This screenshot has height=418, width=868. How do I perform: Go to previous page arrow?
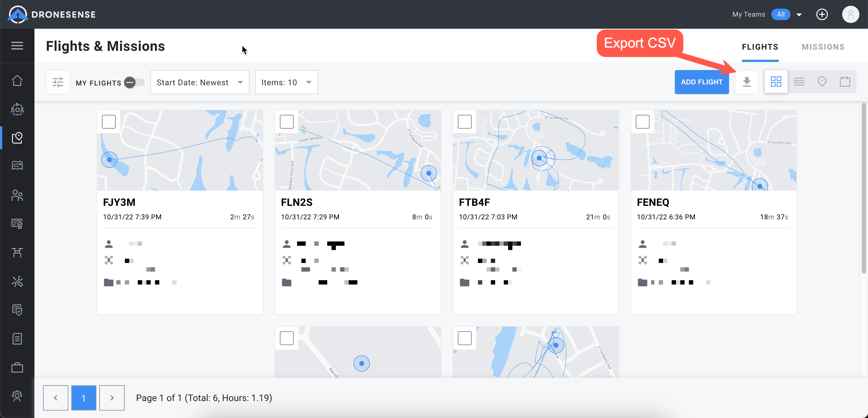[56, 398]
